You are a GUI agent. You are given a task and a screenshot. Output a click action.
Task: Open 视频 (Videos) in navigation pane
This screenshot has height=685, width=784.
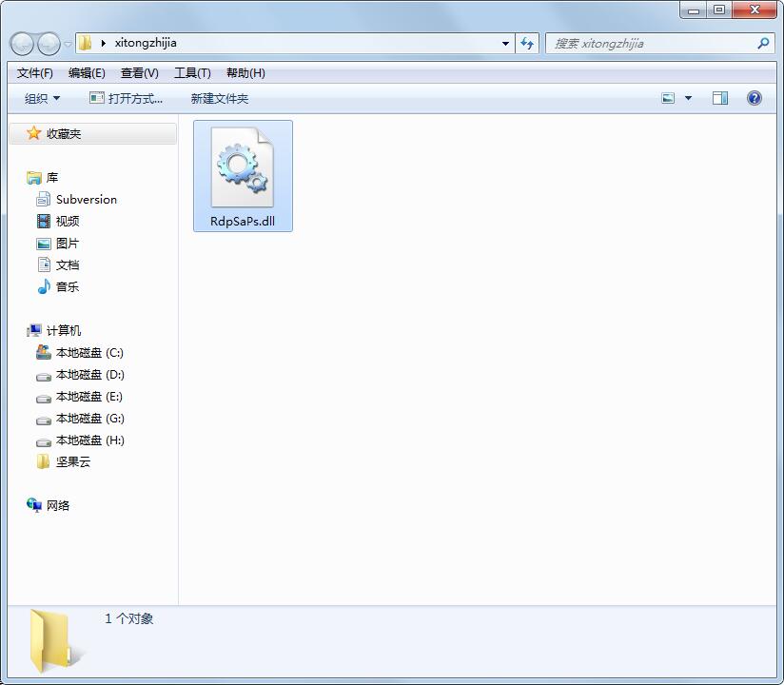(71, 221)
